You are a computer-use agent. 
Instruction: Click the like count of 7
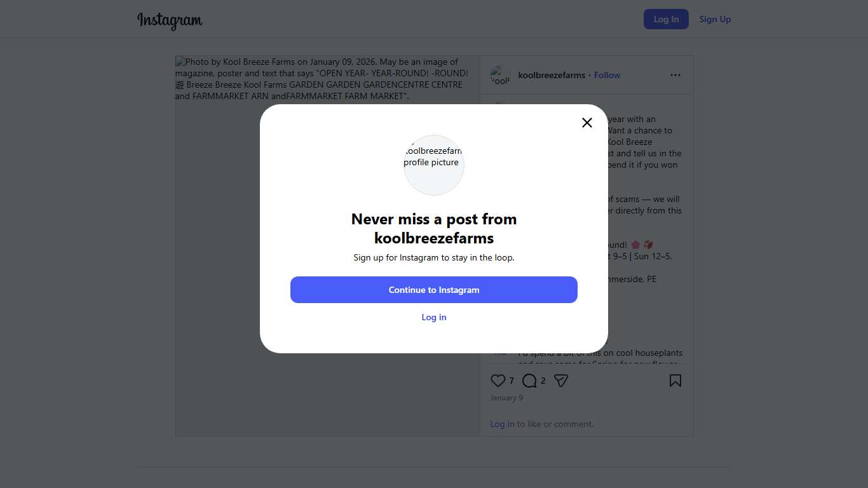[x=512, y=381]
